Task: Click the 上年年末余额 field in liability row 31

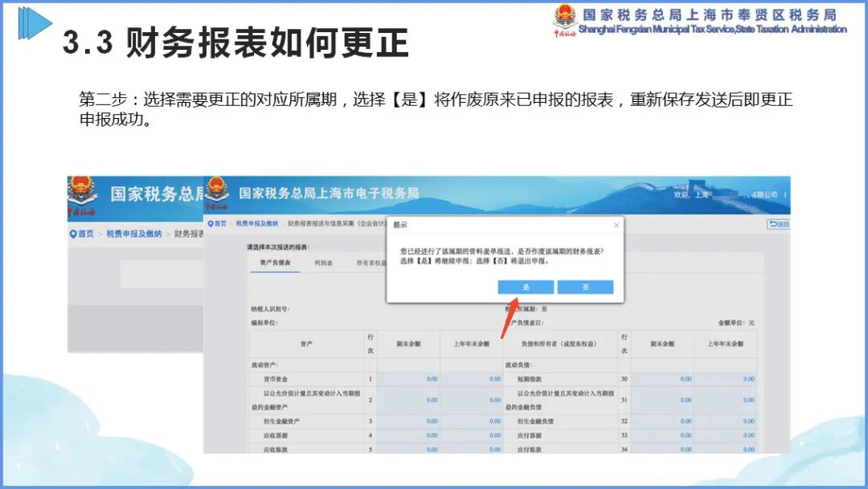Action: (x=725, y=400)
